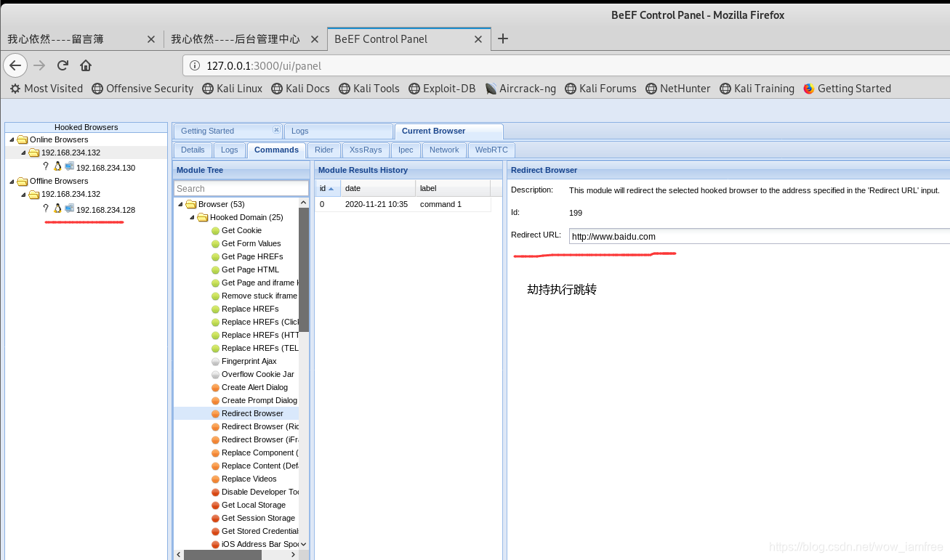Select the Get Session Storage module
Screen dimensions: 950x560
[x=258, y=518]
